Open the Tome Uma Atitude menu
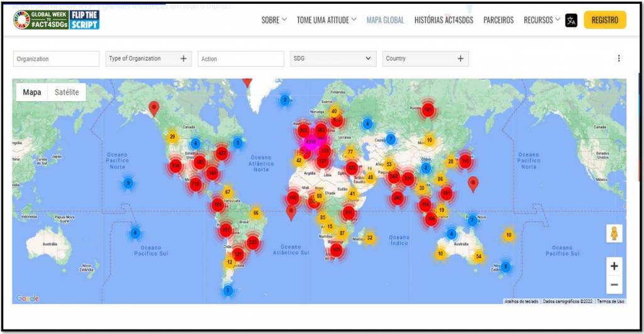The width and height of the screenshot is (644, 334). tap(326, 20)
